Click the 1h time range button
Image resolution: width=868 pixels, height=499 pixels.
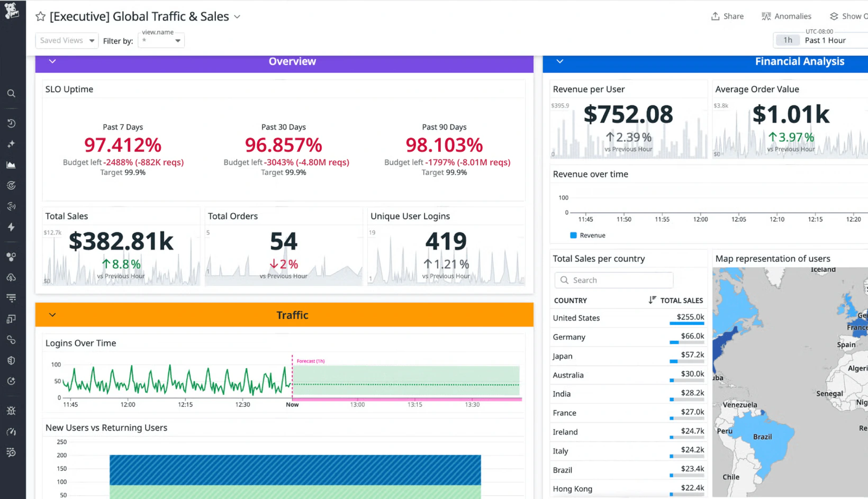[788, 40]
